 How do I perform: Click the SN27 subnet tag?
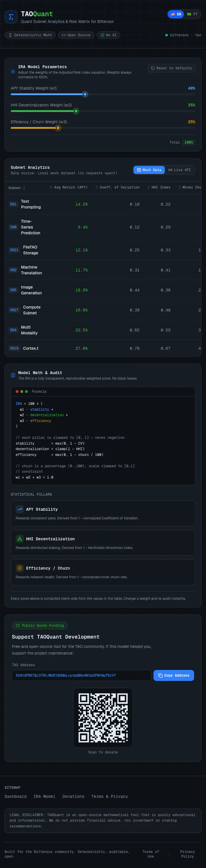tap(14, 310)
